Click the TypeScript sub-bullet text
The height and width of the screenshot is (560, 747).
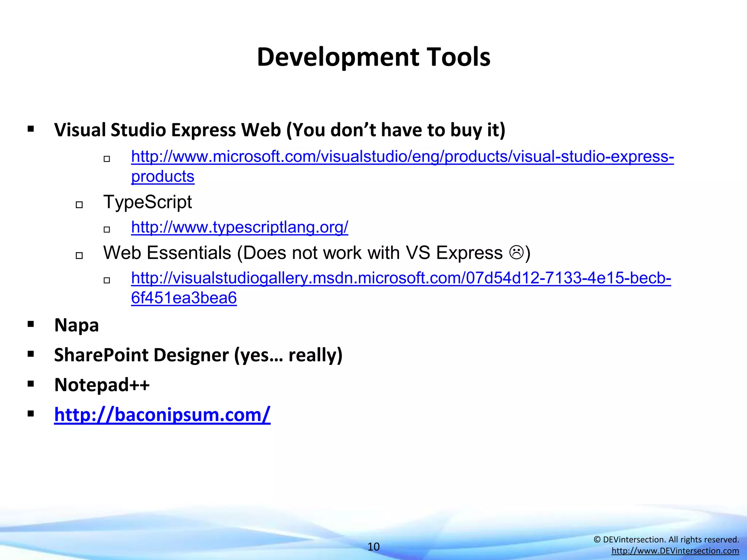tap(147, 202)
